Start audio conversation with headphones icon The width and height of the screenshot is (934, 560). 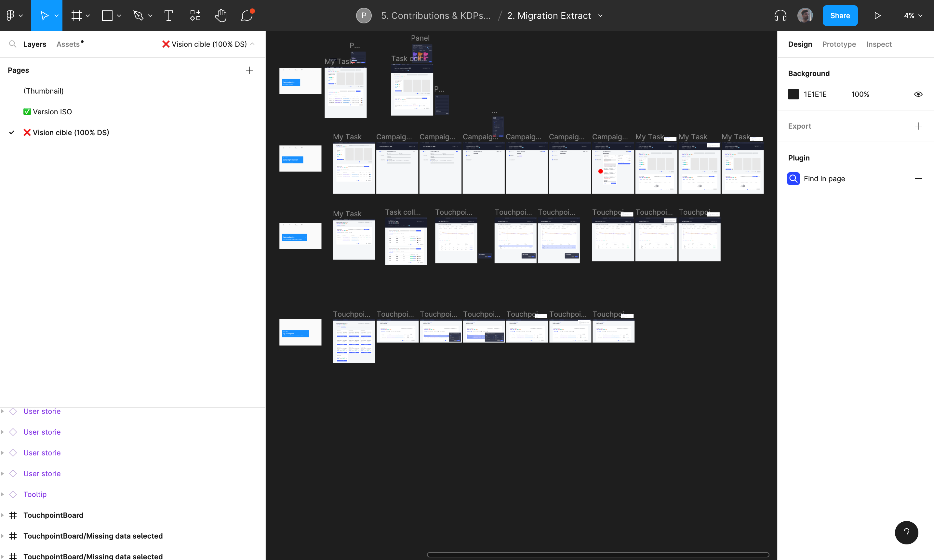point(780,16)
